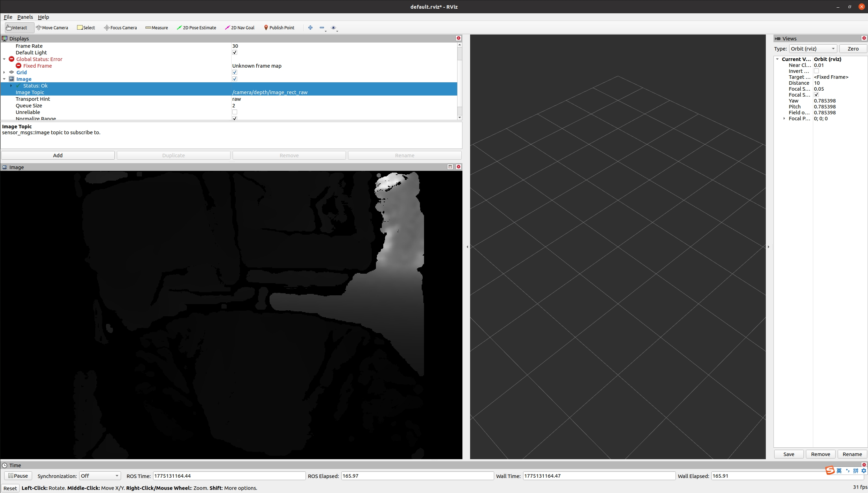Select the Queue Size row

[229, 105]
